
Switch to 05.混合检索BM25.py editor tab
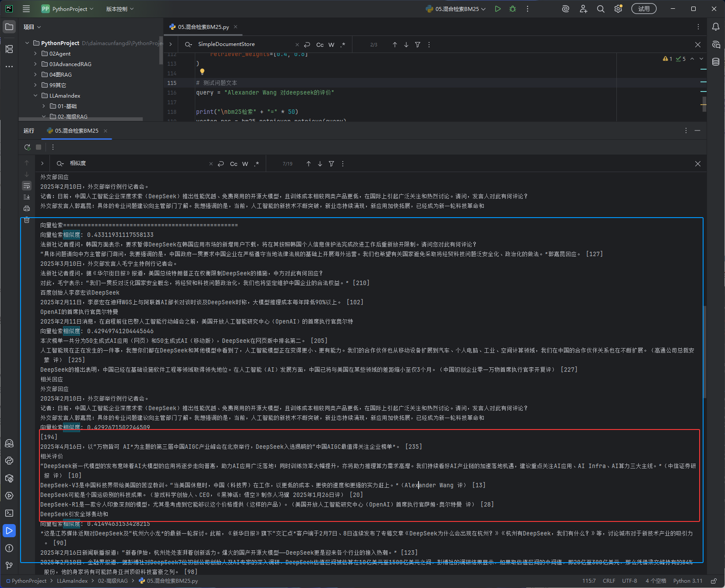[x=203, y=27]
